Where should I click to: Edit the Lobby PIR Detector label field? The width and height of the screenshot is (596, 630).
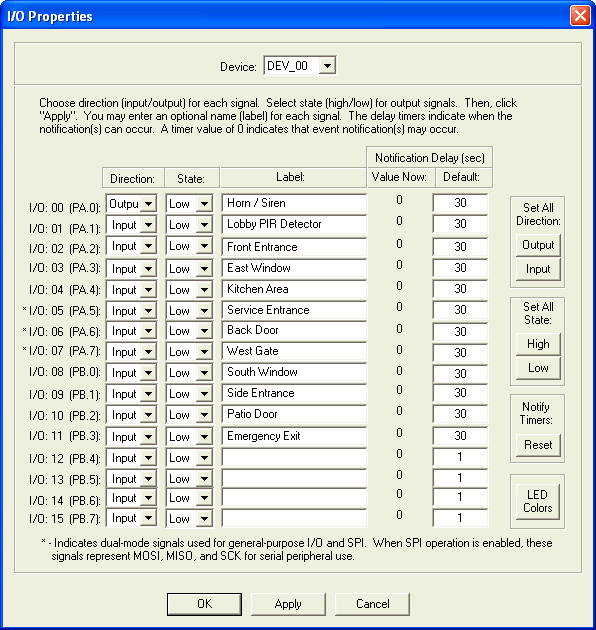pos(294,224)
